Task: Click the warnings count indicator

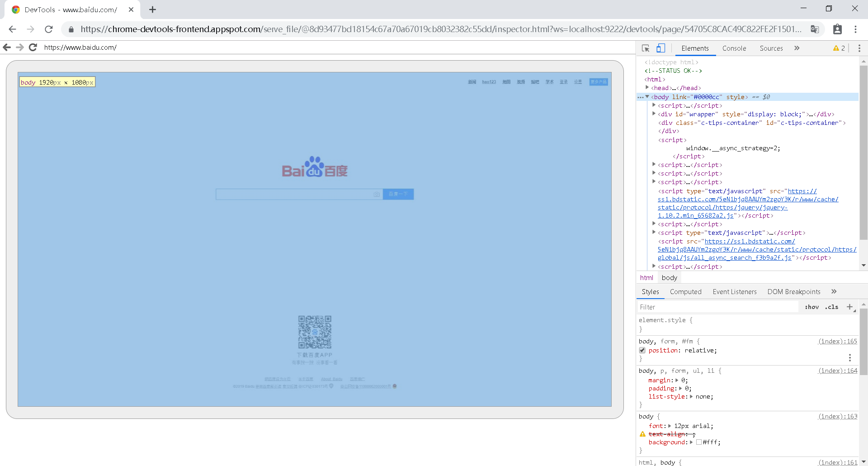Action: pos(839,48)
